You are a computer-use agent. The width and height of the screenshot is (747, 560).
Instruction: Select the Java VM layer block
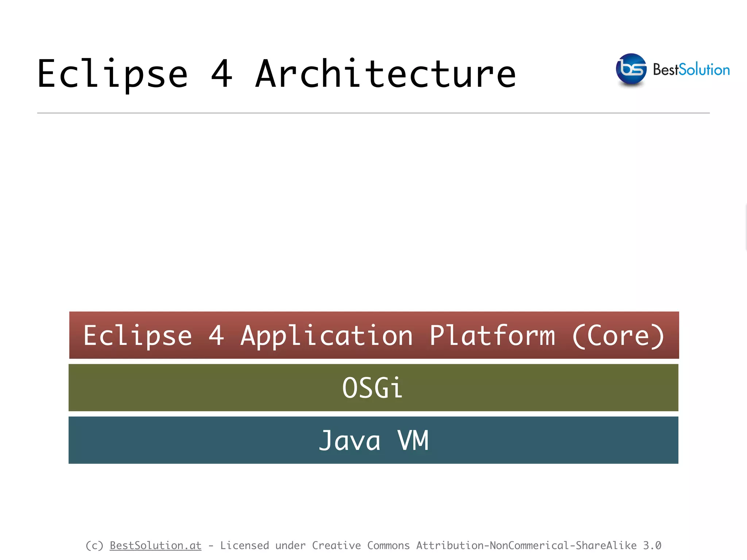pyautogui.click(x=373, y=440)
